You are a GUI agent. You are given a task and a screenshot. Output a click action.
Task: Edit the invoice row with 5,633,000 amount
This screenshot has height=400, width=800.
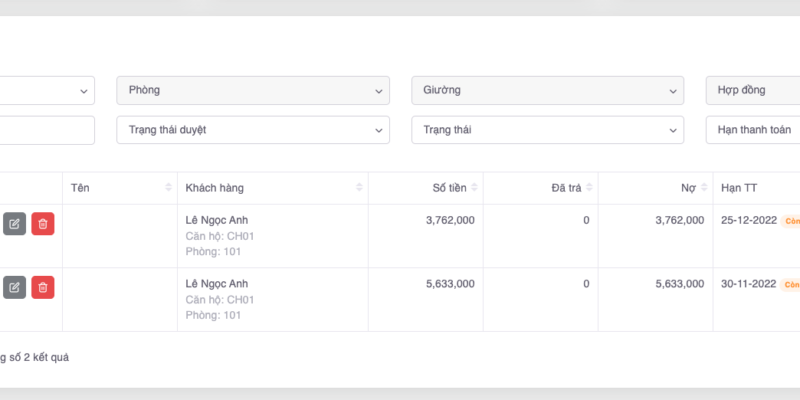14,288
